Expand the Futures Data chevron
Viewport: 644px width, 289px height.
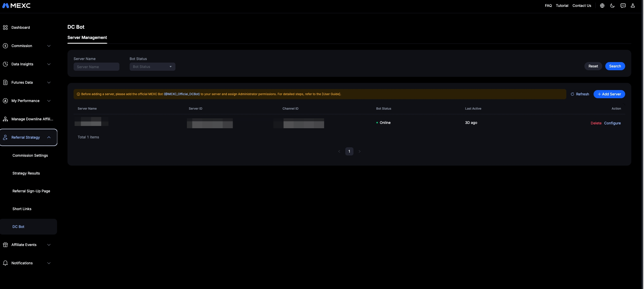pyautogui.click(x=49, y=82)
